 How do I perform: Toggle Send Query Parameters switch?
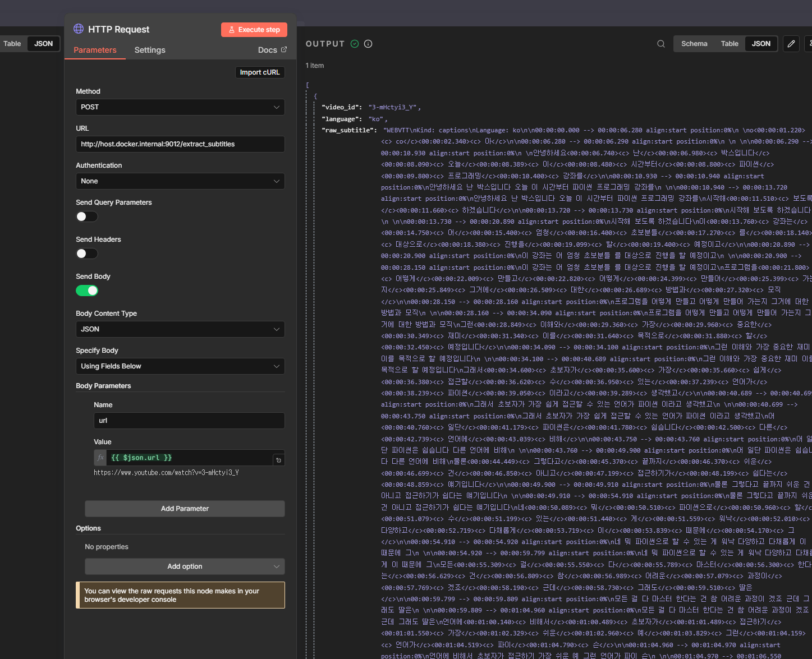click(x=87, y=216)
